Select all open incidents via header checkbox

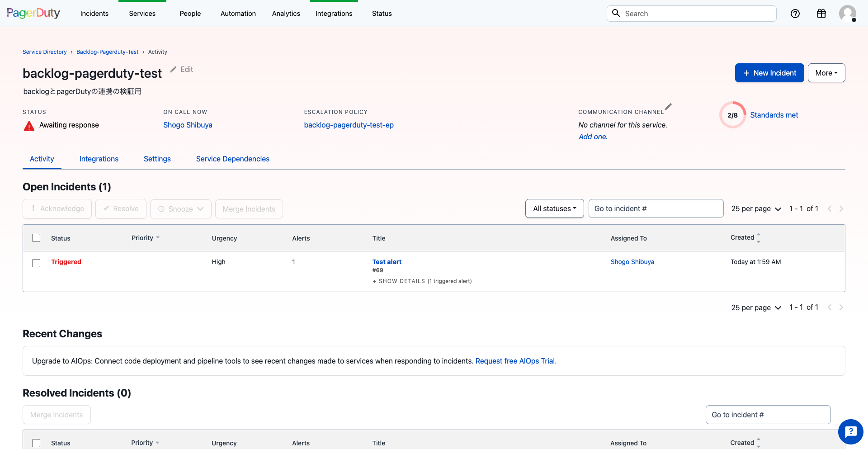36,237
